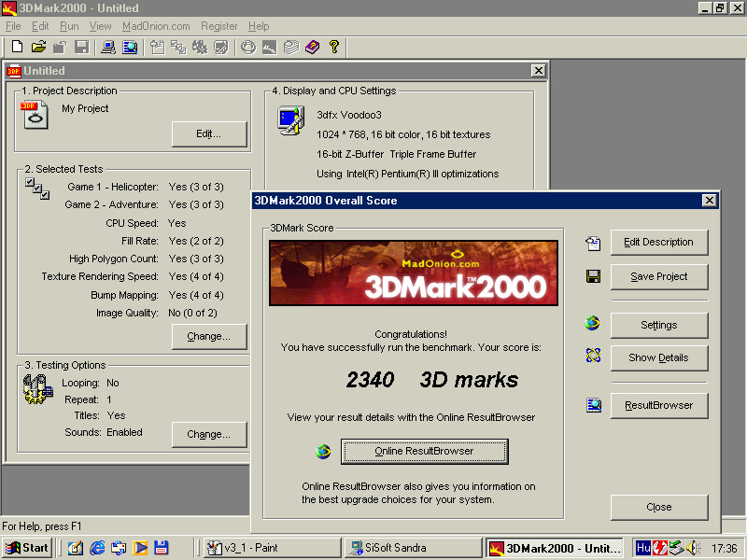Screen dimensions: 747x560
Task: Open the Help menu
Action: pyautogui.click(x=259, y=26)
